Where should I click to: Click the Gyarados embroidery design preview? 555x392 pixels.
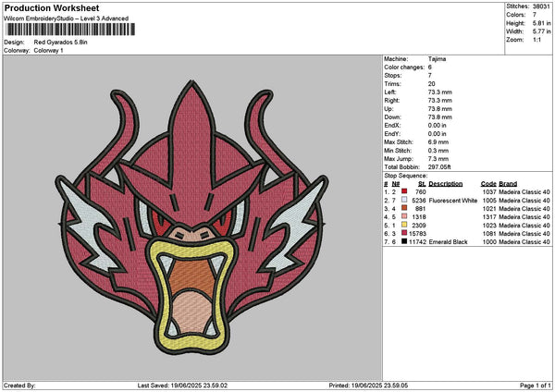[191, 217]
